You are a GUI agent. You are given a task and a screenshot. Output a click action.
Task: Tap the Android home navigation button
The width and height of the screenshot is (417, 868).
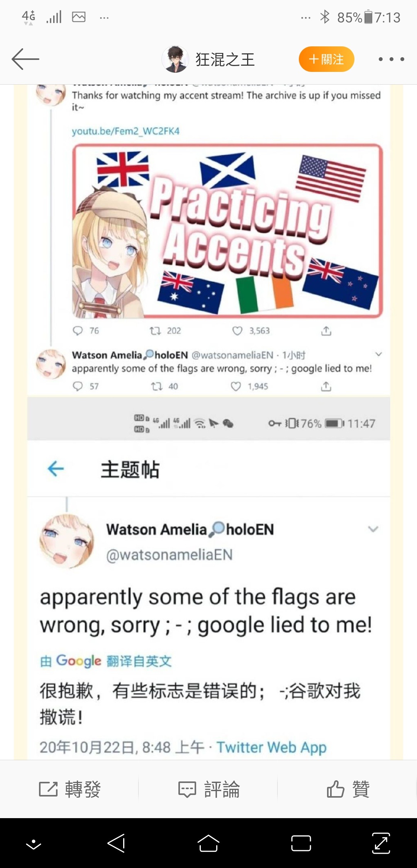[x=208, y=843]
